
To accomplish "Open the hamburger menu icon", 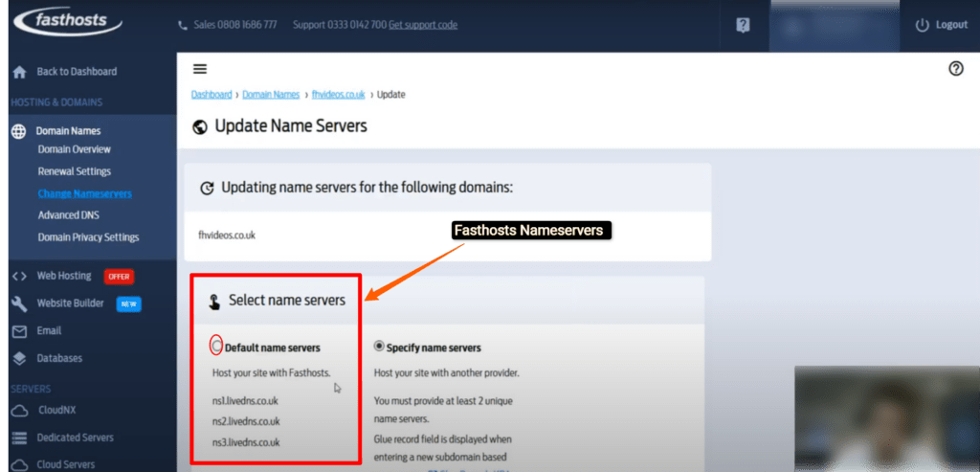I will 199,69.
